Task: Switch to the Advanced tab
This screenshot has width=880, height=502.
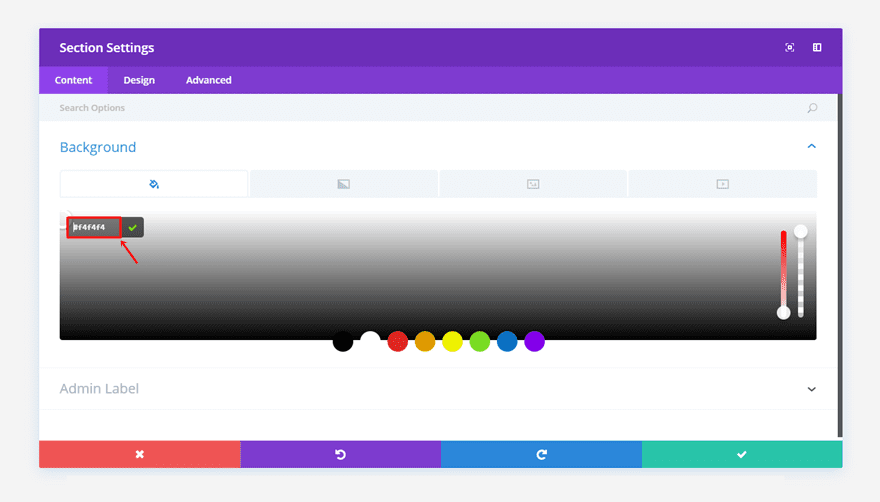Action: (x=209, y=80)
